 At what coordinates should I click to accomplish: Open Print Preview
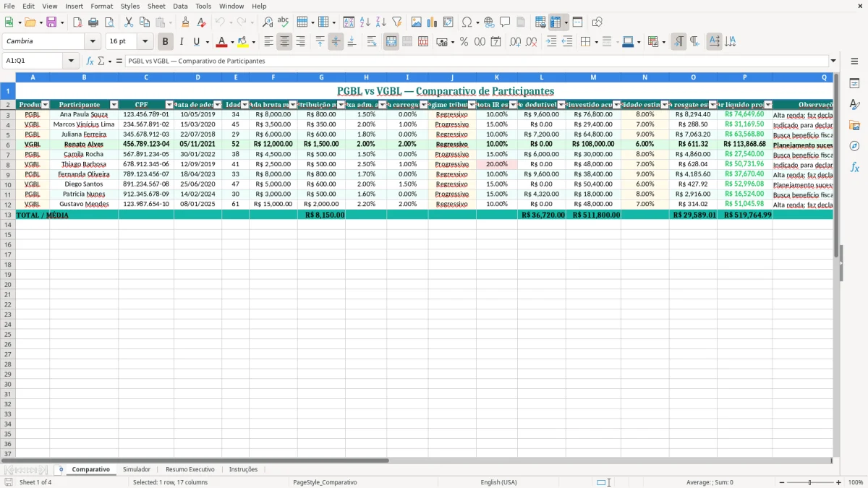click(109, 22)
